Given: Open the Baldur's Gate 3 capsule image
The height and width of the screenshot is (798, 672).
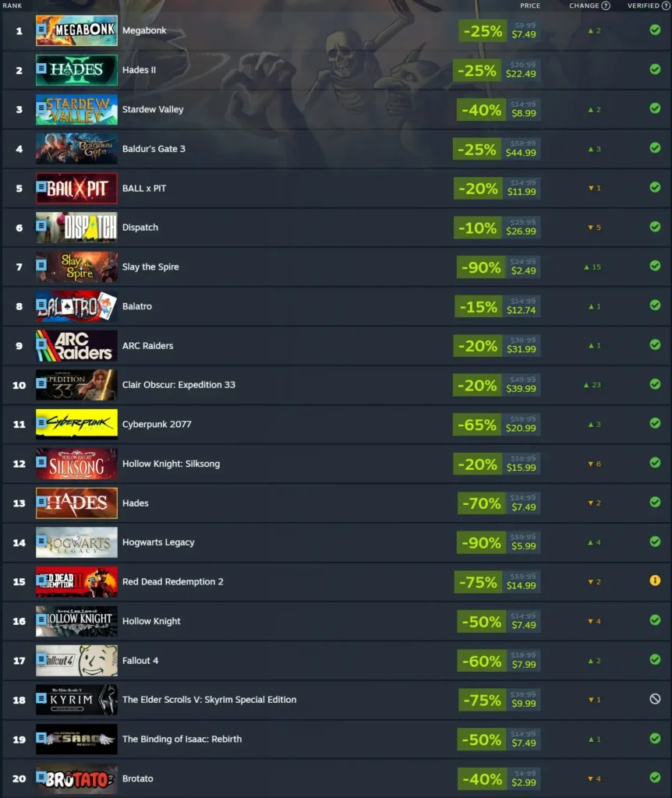Looking at the screenshot, I should click(76, 149).
